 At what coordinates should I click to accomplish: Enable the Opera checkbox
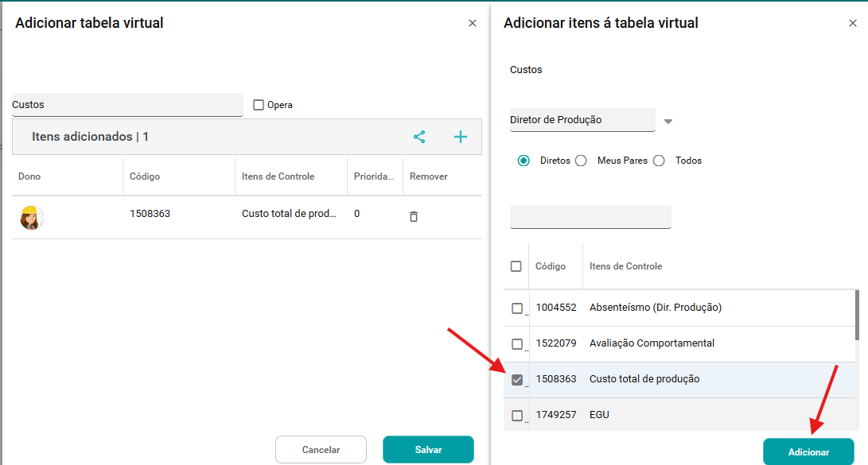pyautogui.click(x=259, y=105)
